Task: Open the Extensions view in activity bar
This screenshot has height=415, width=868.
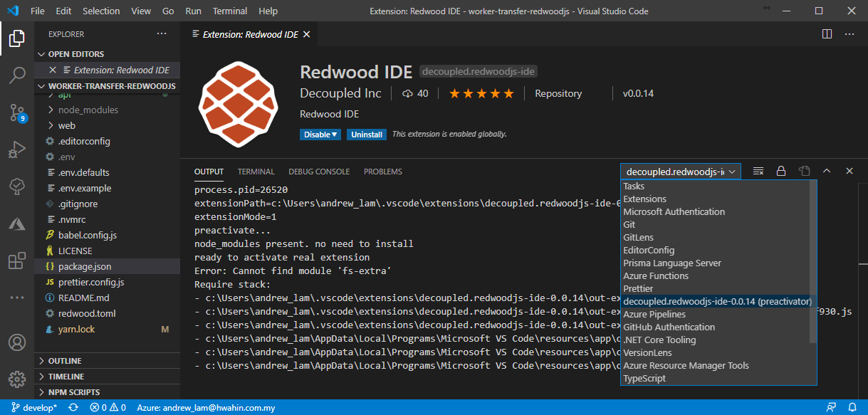Action: 17,261
